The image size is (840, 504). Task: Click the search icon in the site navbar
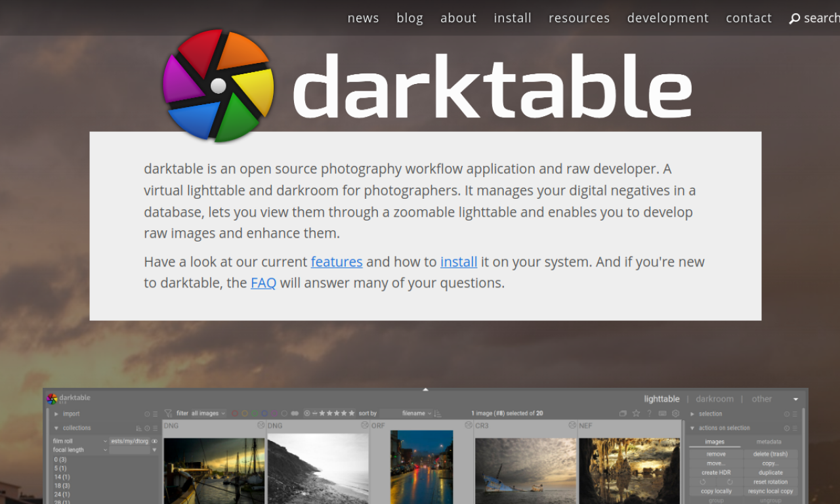794,18
